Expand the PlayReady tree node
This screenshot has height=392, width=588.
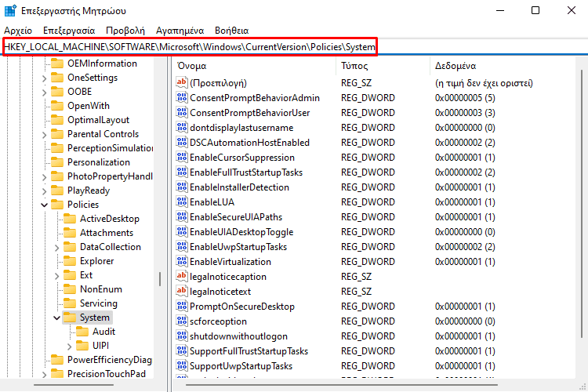click(x=44, y=191)
